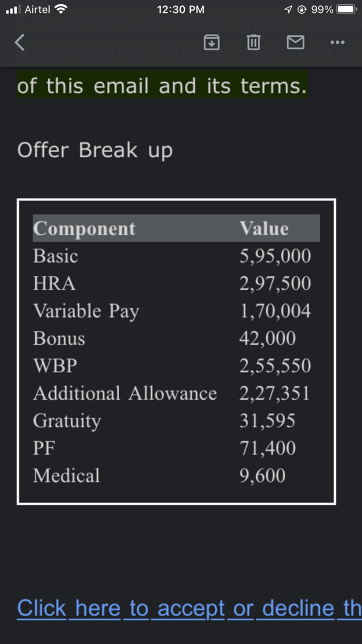Tap the 12:30 PM clock

(x=181, y=9)
